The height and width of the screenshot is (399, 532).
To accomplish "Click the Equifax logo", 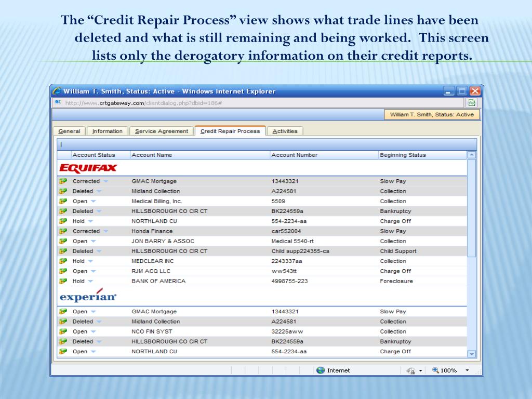I will click(x=88, y=168).
